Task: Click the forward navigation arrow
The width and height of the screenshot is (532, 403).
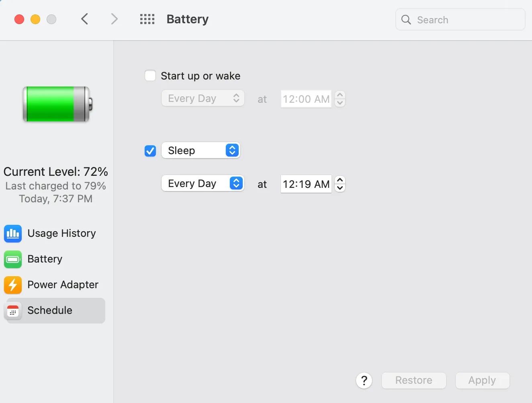Action: [x=114, y=19]
